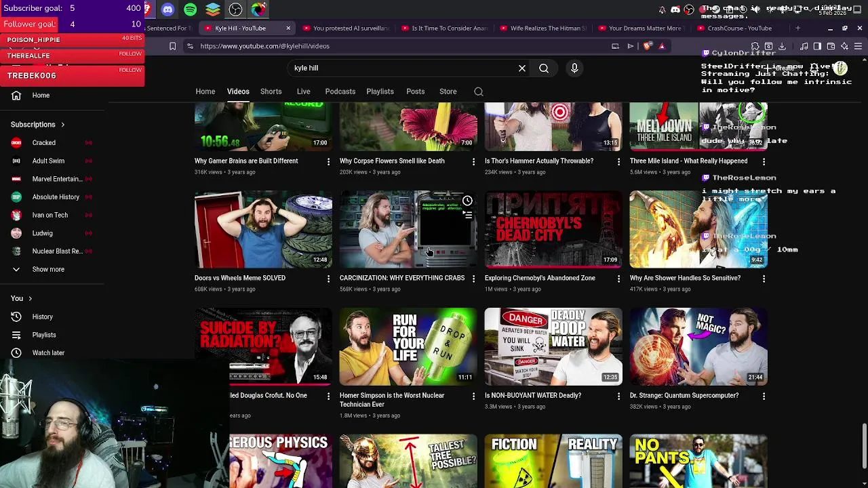The height and width of the screenshot is (488, 868).
Task: Open channel Store tab
Action: pyautogui.click(x=448, y=91)
